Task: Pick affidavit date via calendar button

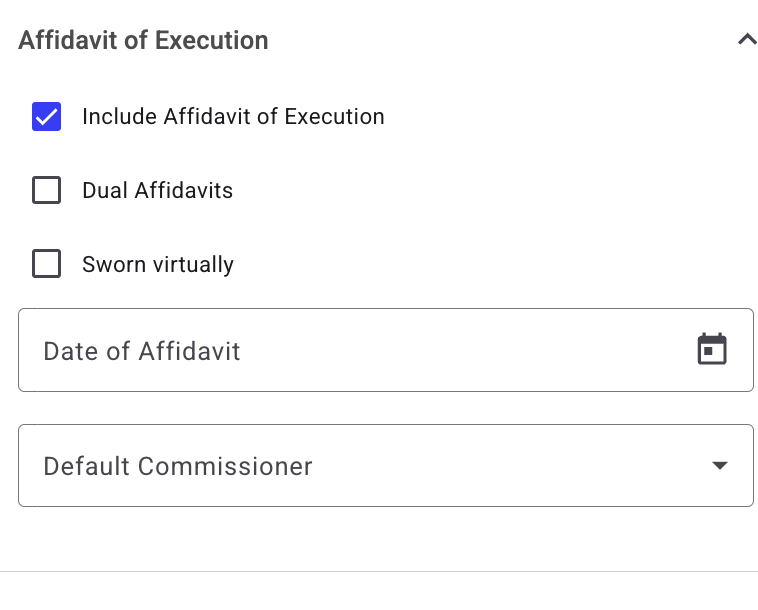Action: (x=712, y=349)
